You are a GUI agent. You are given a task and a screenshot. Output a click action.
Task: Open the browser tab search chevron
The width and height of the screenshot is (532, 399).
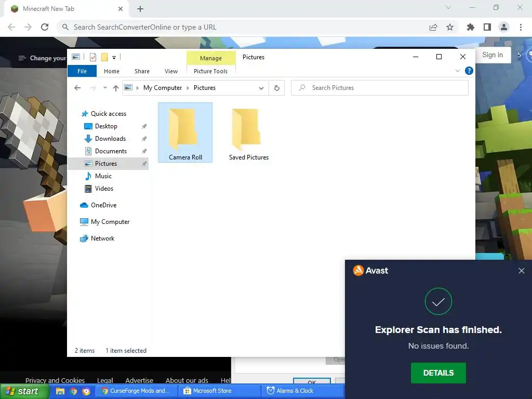448,7
